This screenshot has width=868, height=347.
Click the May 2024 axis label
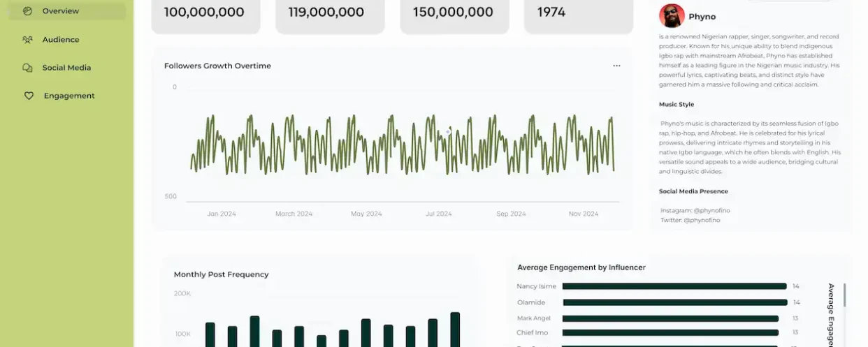(x=366, y=214)
